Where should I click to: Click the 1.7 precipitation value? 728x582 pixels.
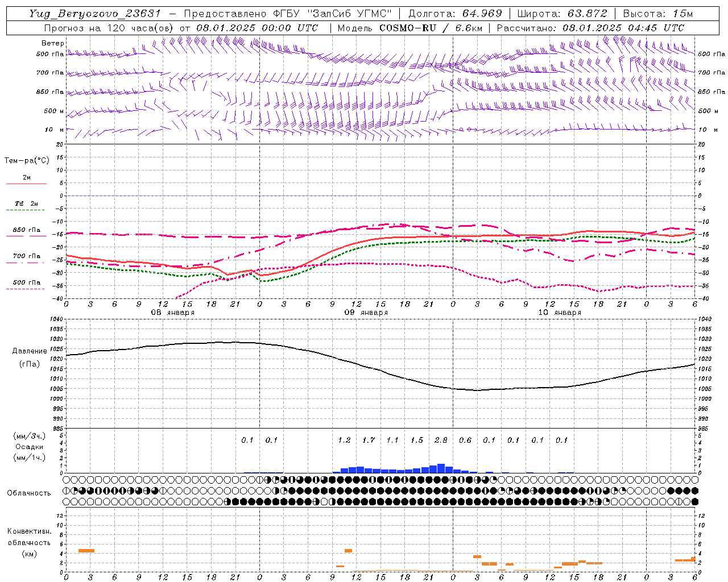369,440
